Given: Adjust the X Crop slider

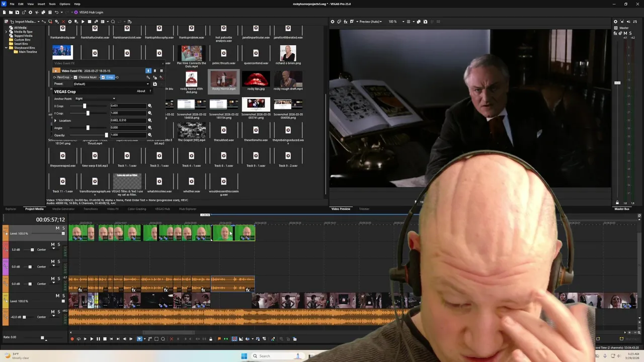Looking at the screenshot, I should [85, 106].
